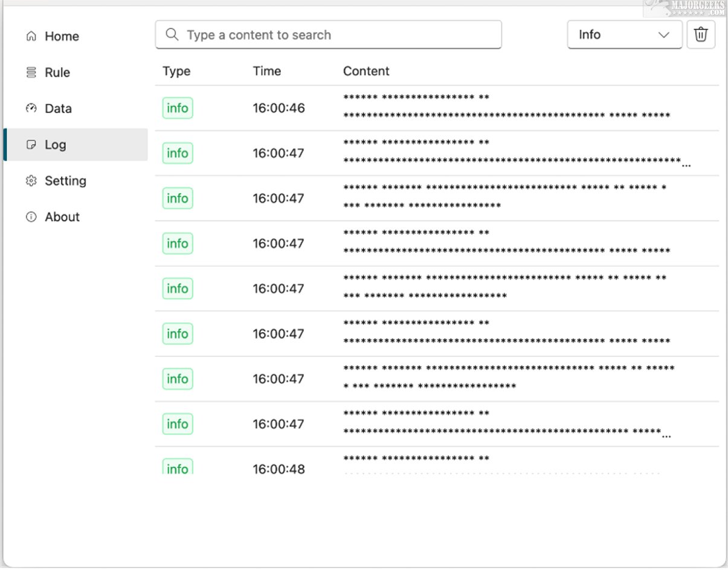The width and height of the screenshot is (728, 570).
Task: Click the magnifier search icon
Action: point(172,35)
